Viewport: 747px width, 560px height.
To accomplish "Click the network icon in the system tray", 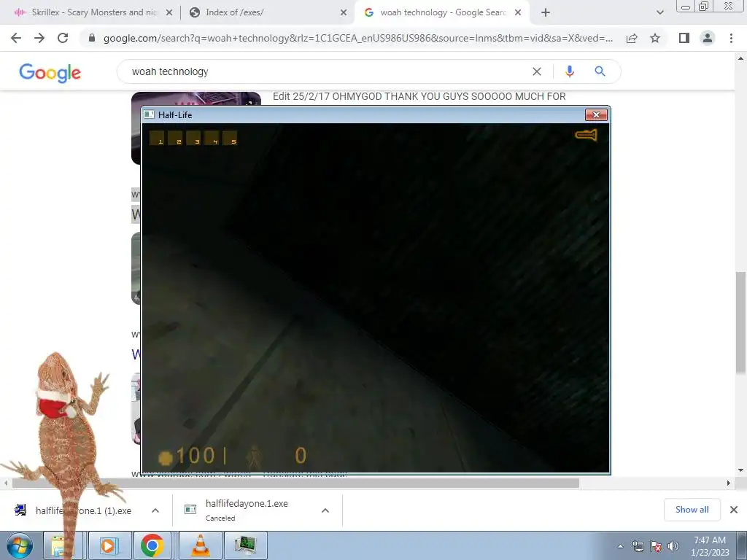I will coord(638,546).
